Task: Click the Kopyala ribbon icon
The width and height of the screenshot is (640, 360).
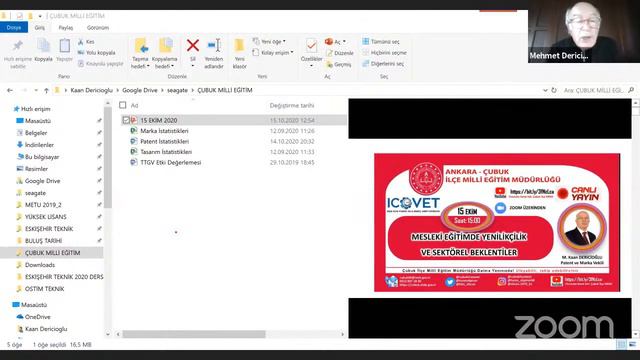Action: (x=43, y=46)
